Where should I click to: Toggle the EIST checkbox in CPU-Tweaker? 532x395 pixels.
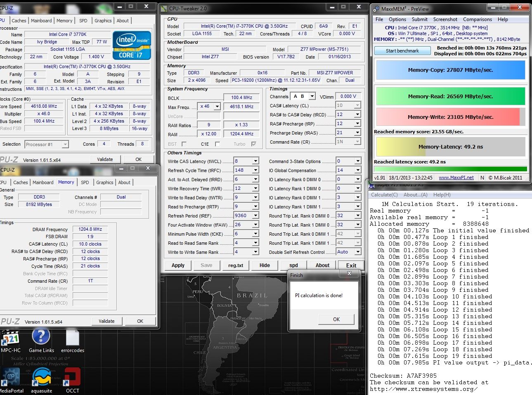coord(184,144)
